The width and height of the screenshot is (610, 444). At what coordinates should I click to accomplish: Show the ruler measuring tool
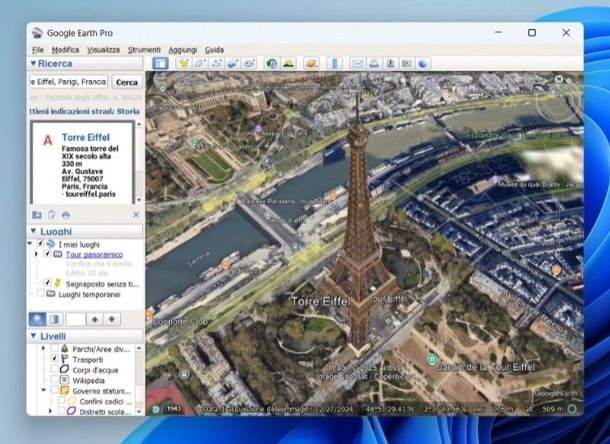(335, 63)
